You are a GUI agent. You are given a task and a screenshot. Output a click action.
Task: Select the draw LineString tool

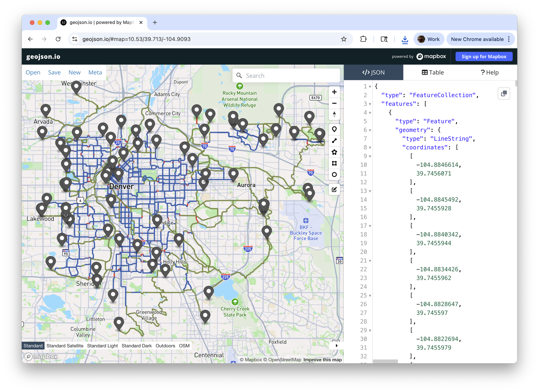[334, 141]
